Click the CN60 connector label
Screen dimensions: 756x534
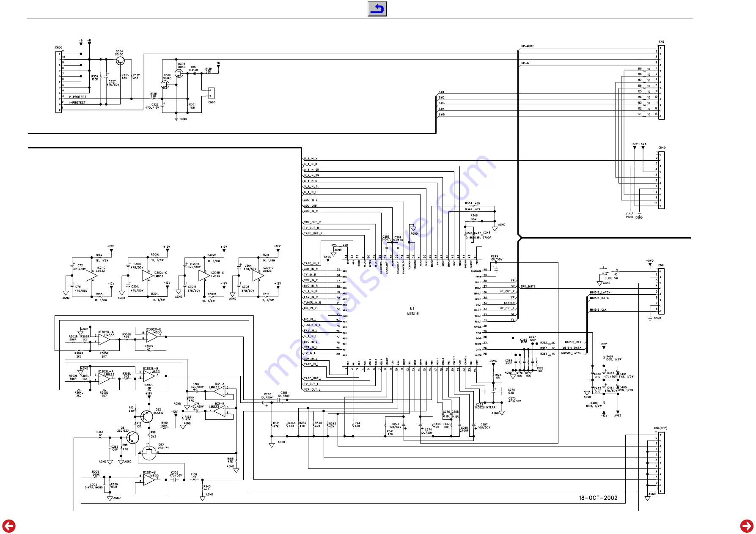tap(212, 102)
